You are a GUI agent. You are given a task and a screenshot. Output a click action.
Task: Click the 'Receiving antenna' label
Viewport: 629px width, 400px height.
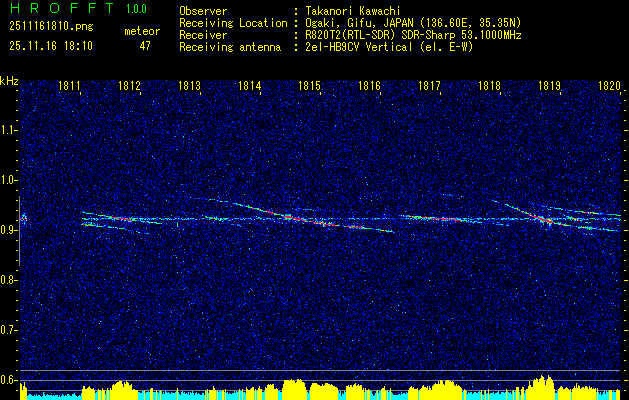tap(230, 47)
